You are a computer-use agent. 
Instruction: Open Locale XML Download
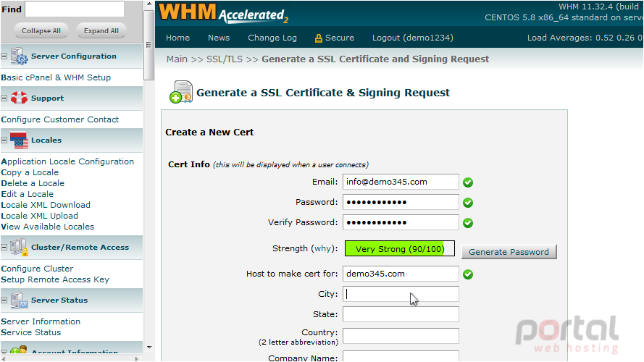[46, 205]
